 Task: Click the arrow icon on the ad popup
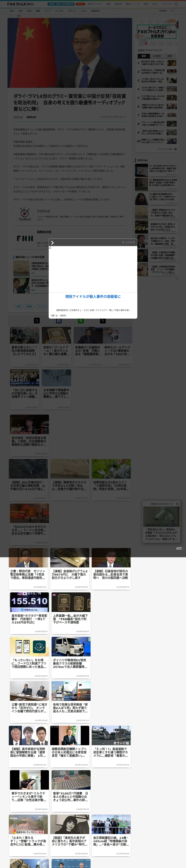coord(52,243)
